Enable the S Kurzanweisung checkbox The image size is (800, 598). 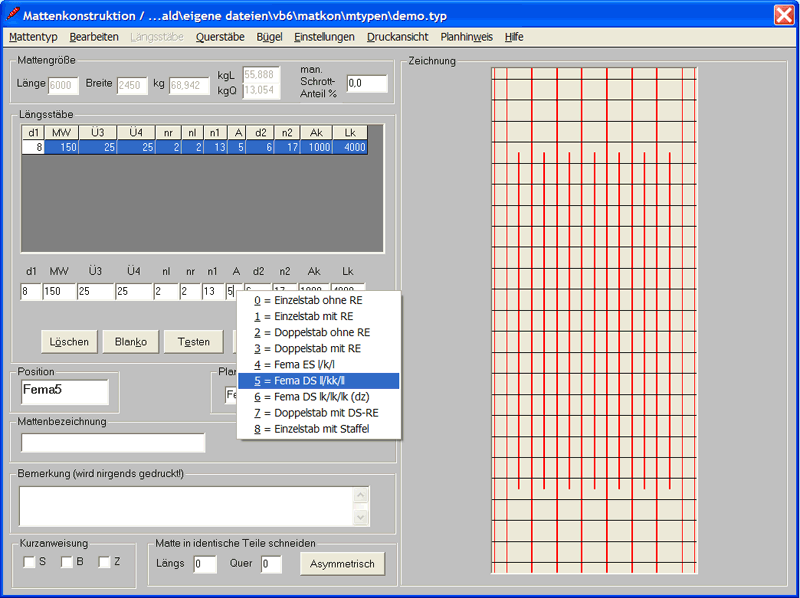(29, 562)
